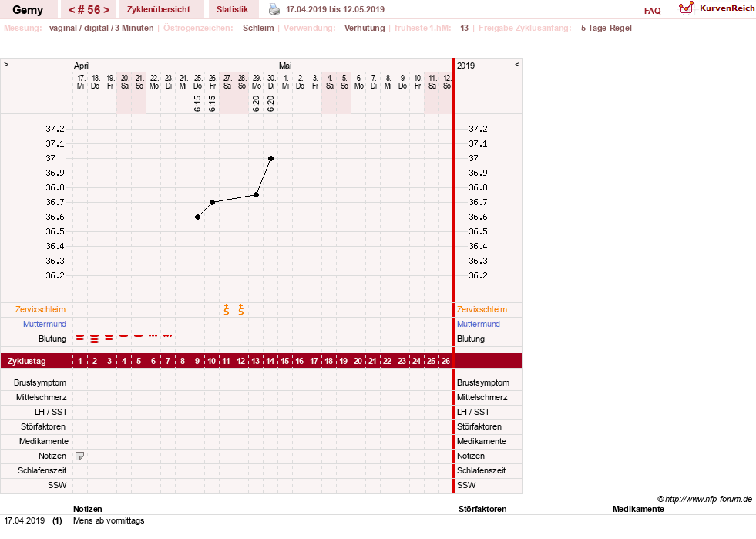Image resolution: width=756 pixels, height=539 pixels.
Task: Click the April month header
Action: coord(82,66)
